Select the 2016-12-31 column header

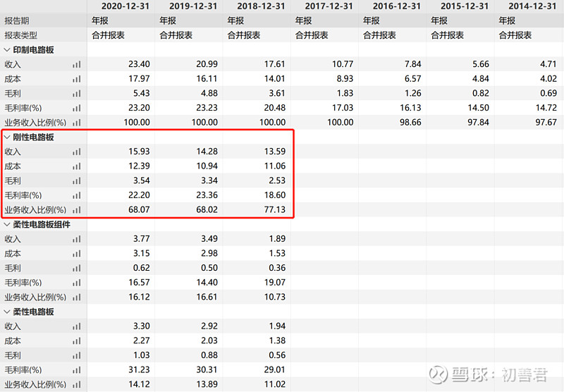coord(397,6)
